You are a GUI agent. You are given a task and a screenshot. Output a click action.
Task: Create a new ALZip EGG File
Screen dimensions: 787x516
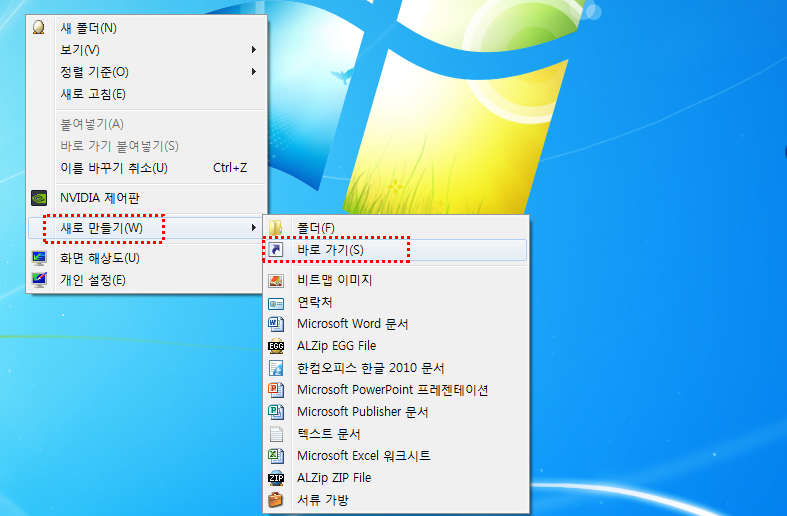tap(396, 346)
